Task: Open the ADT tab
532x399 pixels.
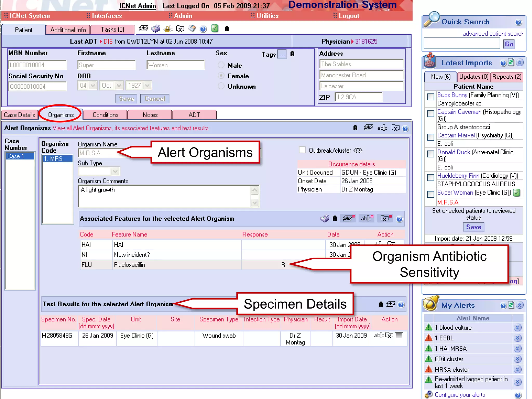Action: tap(194, 115)
